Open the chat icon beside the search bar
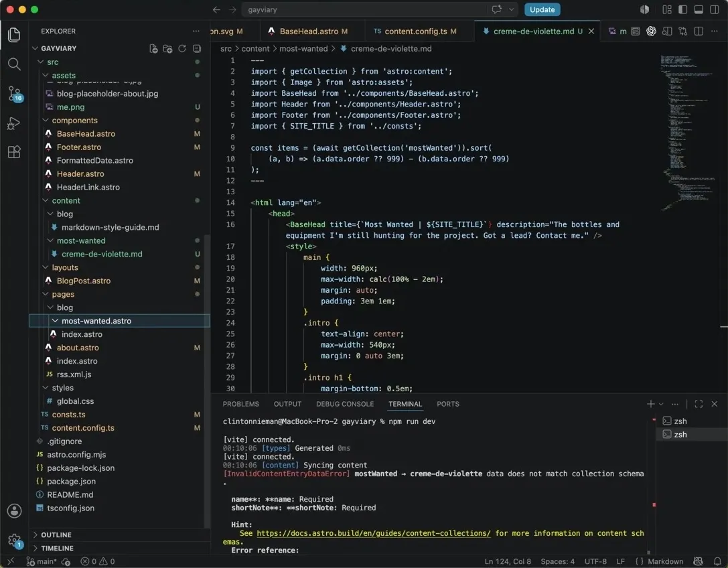This screenshot has height=568, width=728. pos(497,10)
